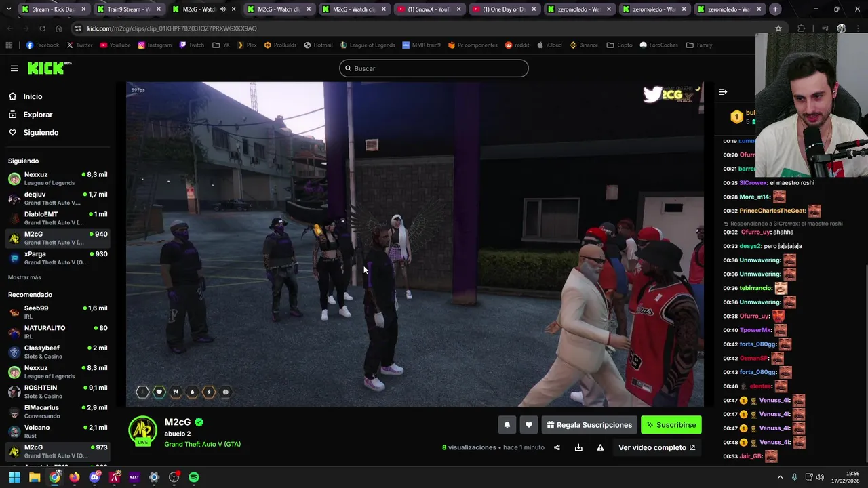Bookmark this page with the star

point(778,28)
